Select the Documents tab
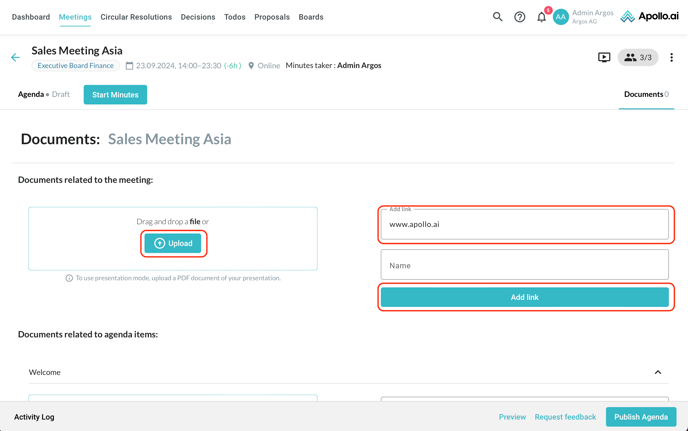688x431 pixels. [645, 94]
